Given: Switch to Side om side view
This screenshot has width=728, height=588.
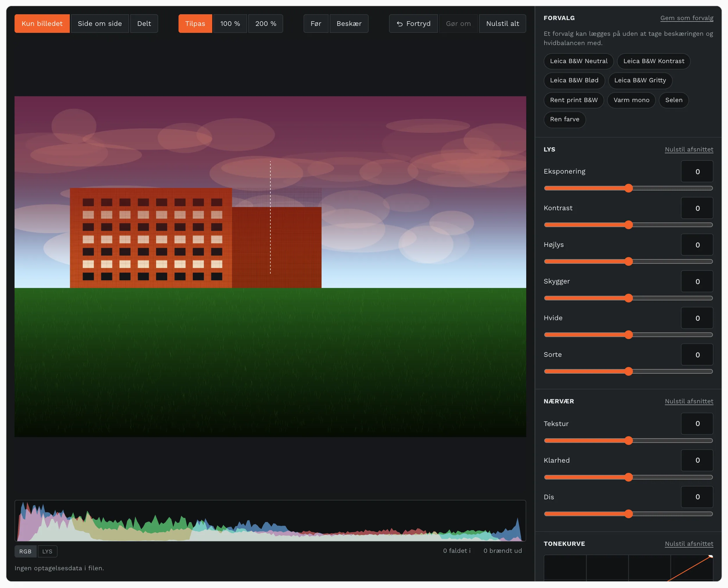Looking at the screenshot, I should coord(99,23).
